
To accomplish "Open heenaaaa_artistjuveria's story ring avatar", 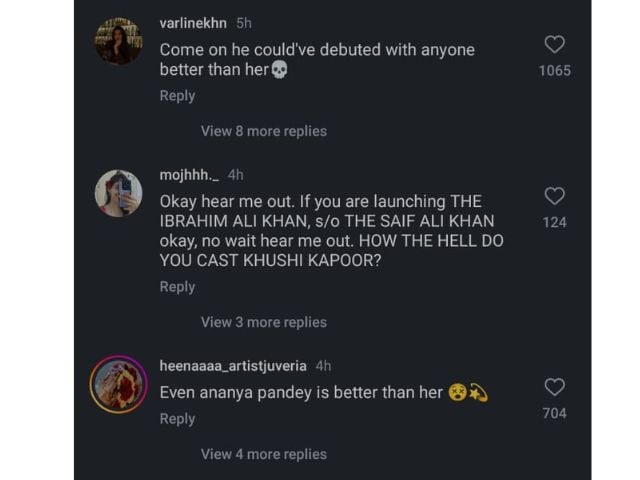I will tap(118, 384).
